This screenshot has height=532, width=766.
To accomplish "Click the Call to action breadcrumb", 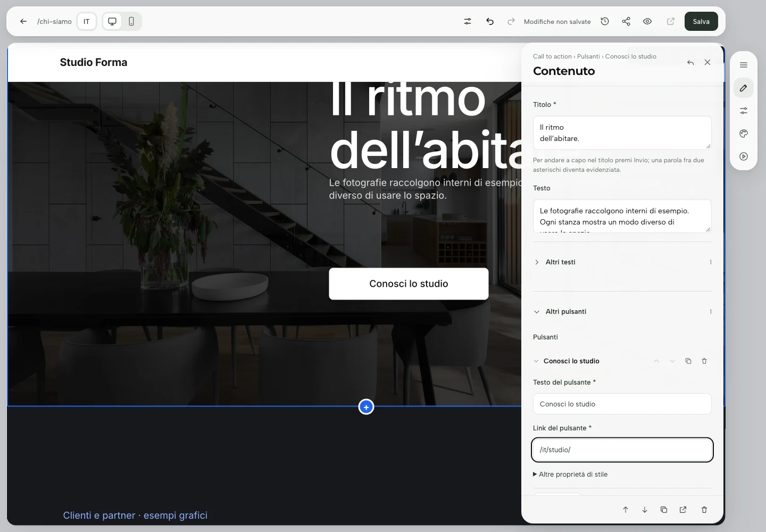I will tap(552, 56).
